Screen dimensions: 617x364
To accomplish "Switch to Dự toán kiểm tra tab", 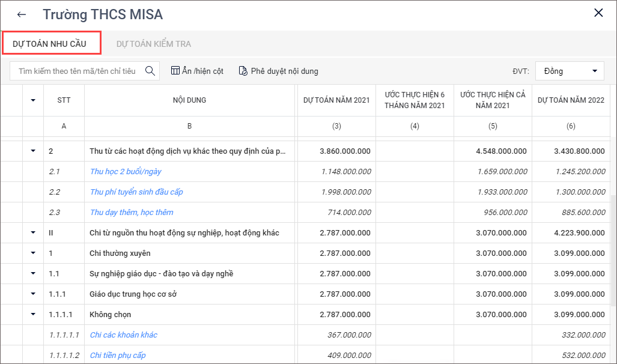I will tap(154, 44).
